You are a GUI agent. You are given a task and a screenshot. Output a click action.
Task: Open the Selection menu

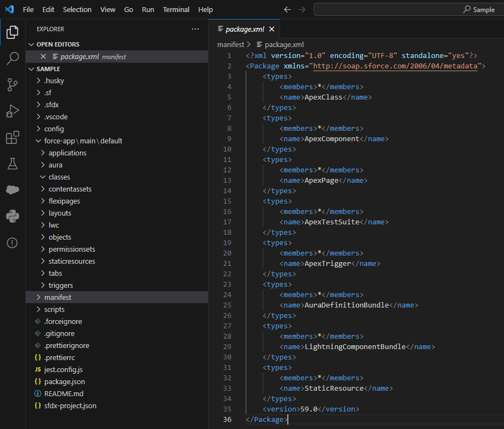pyautogui.click(x=77, y=9)
